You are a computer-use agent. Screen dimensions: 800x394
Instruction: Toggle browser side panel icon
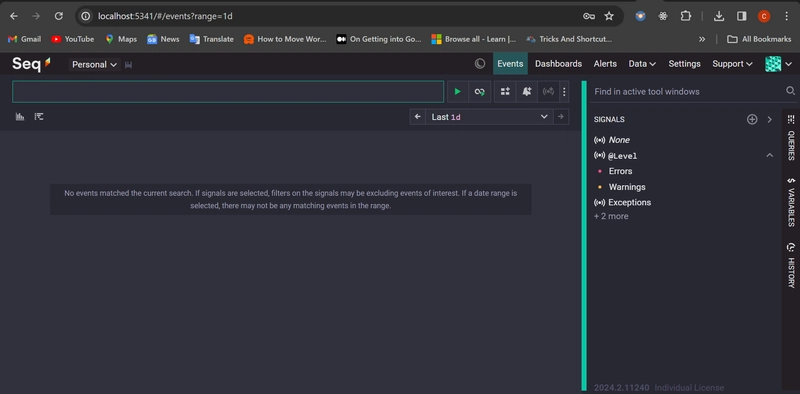pyautogui.click(x=742, y=16)
